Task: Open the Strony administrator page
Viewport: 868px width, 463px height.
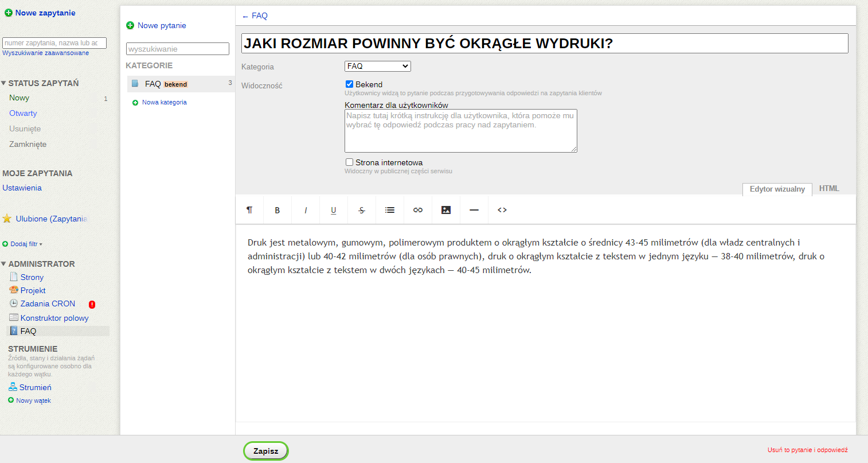Action: [32, 277]
